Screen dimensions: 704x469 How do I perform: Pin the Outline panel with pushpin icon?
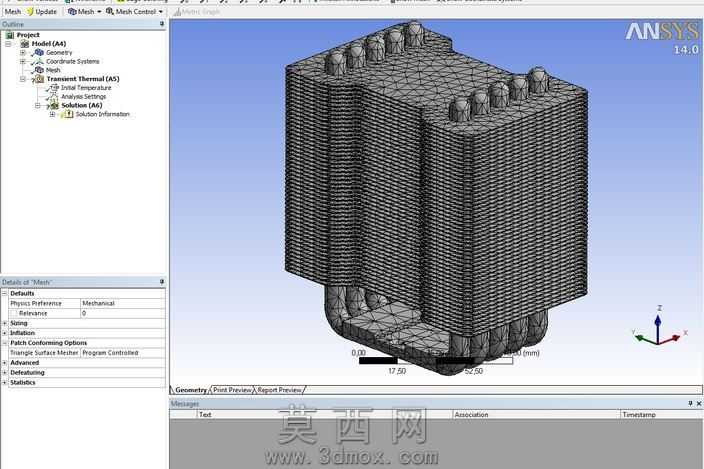click(162, 24)
